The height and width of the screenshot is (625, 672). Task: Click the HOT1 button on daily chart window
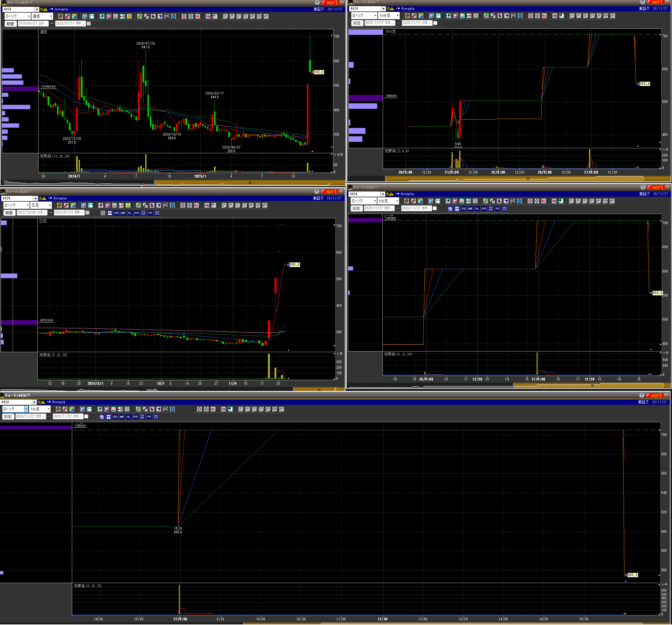[330, 192]
